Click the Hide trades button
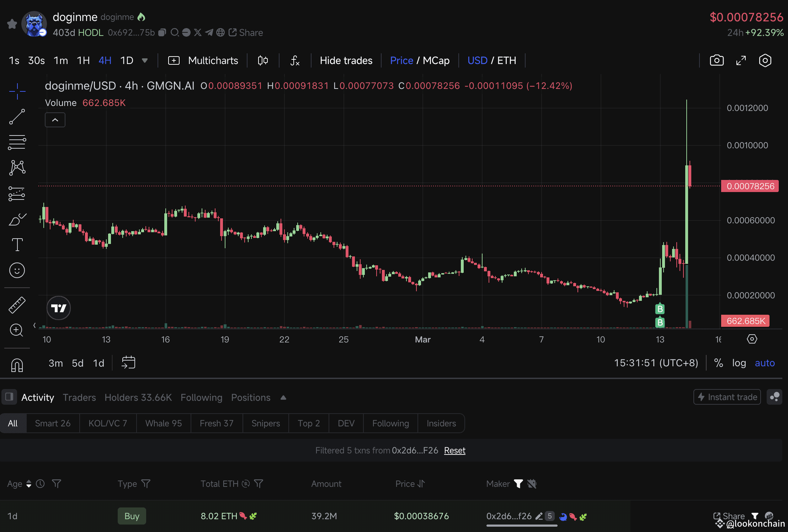Screen dimensions: 788x532 (x=346, y=60)
